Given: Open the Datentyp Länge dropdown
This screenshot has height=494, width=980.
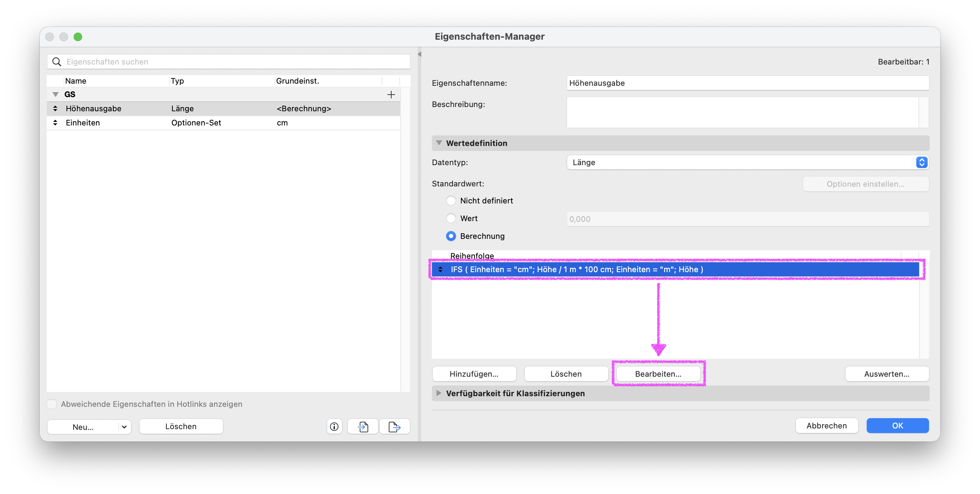Looking at the screenshot, I should pyautogui.click(x=747, y=162).
